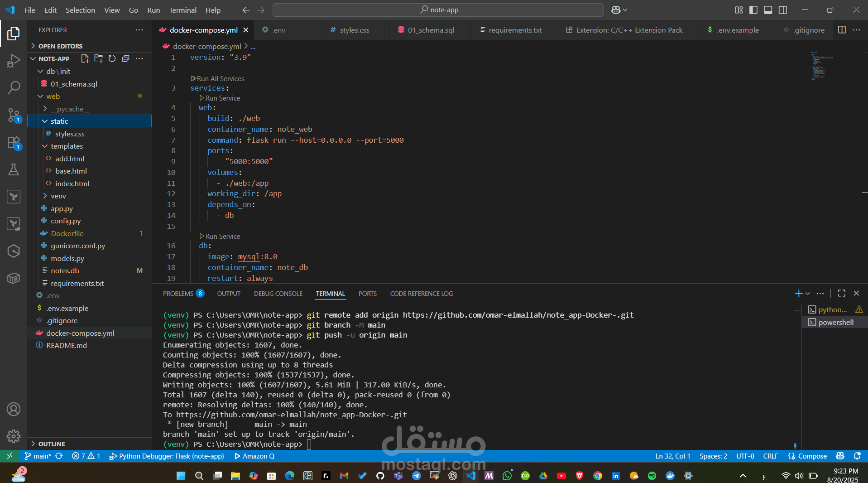
Task: Toggle the bottom panel layout
Action: 768,10
